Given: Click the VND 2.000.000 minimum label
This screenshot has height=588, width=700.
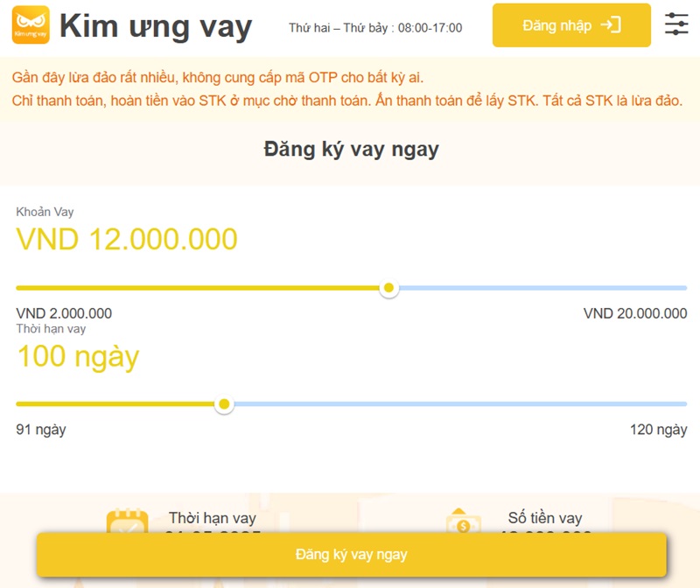Looking at the screenshot, I should 64,313.
